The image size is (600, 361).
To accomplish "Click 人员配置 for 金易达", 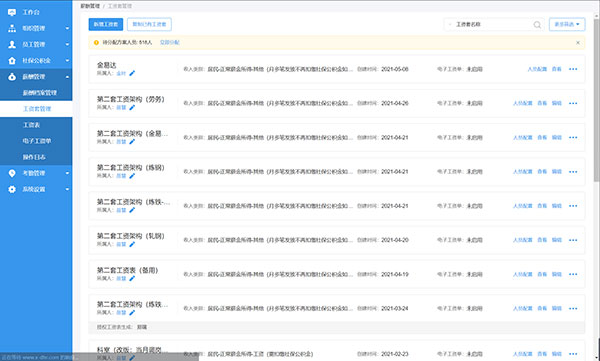I will (x=537, y=69).
